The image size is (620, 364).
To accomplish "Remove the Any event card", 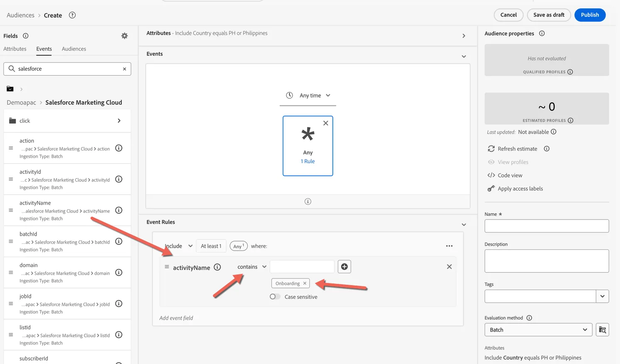I will click(326, 123).
